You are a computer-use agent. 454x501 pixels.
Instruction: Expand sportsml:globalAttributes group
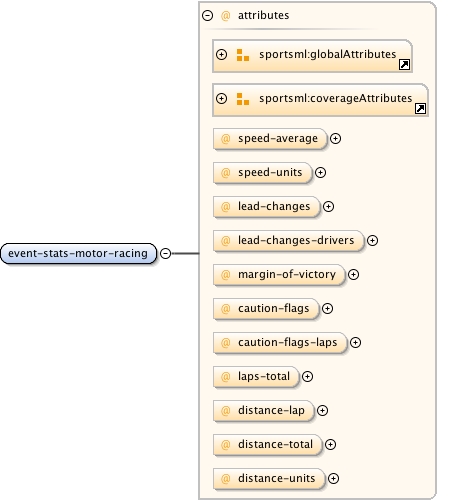tap(221, 54)
